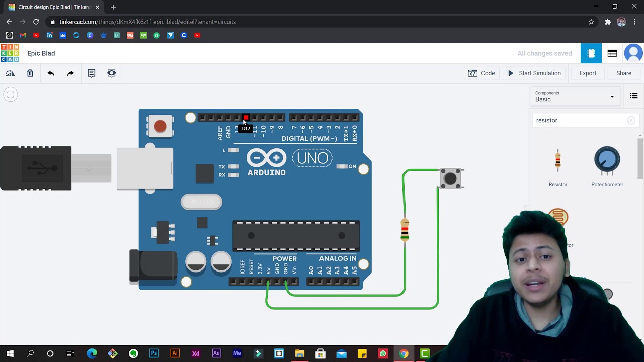Open LinkedIn bookmark
This screenshot has width=644, height=362.
click(49, 35)
